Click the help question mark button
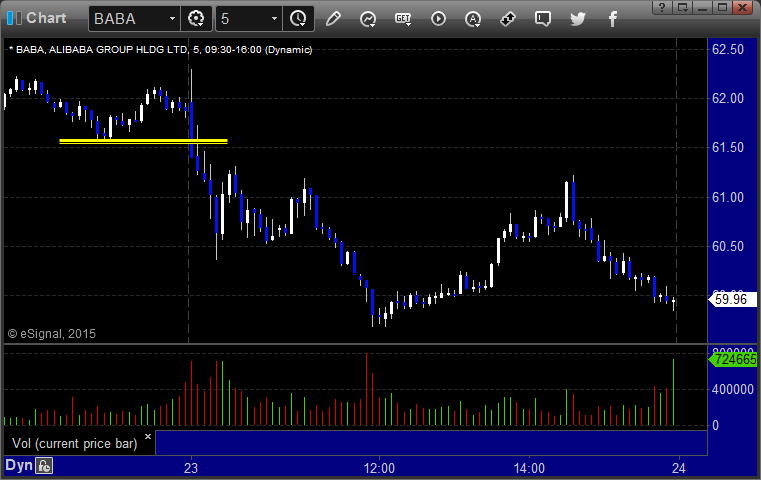Image resolution: width=761 pixels, height=480 pixels. (662, 7)
